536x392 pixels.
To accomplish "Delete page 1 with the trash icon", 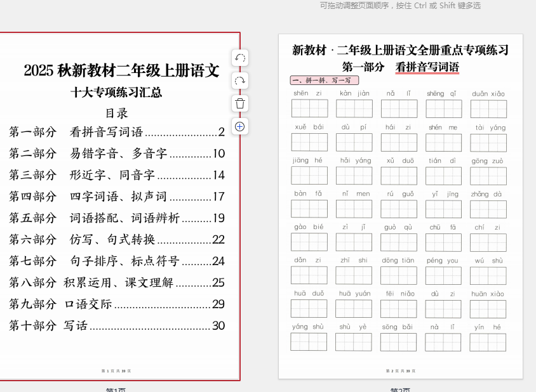I will pos(240,103).
